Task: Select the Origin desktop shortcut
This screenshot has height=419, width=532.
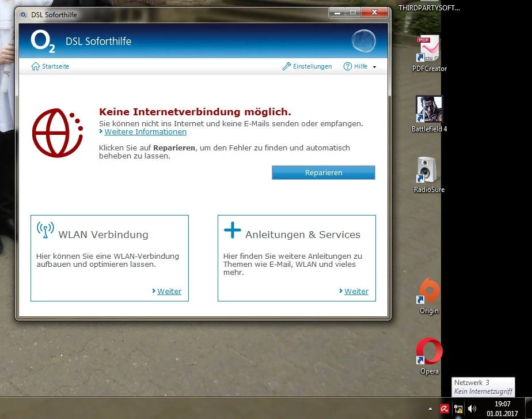Action: pyautogui.click(x=429, y=296)
